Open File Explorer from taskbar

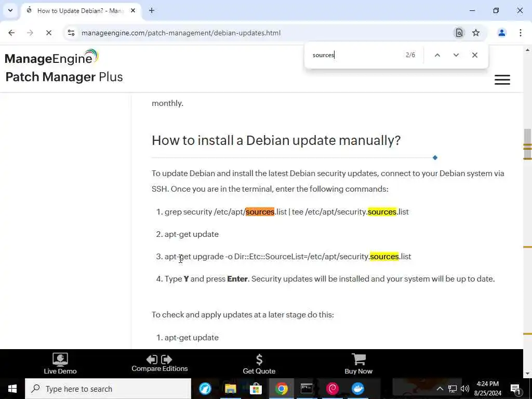coord(230,389)
